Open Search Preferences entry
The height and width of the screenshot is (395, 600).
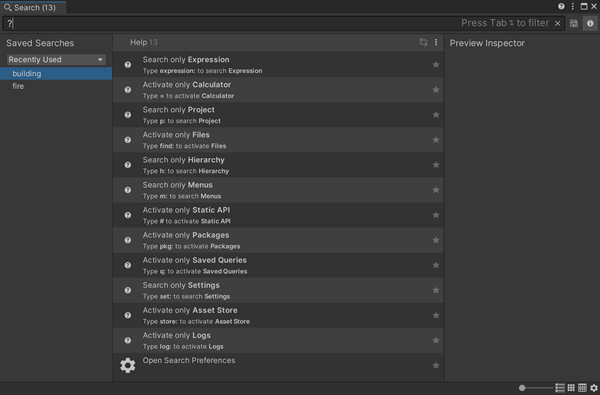pos(278,366)
